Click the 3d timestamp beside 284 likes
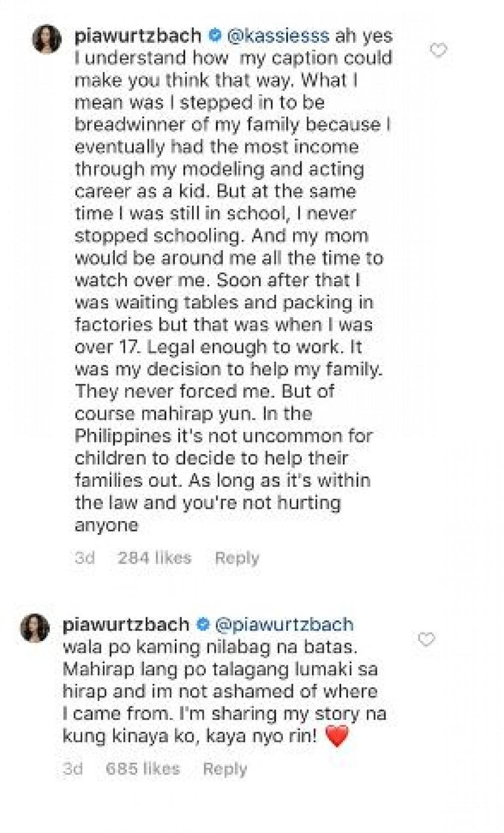This screenshot has width=504, height=833. 85,558
